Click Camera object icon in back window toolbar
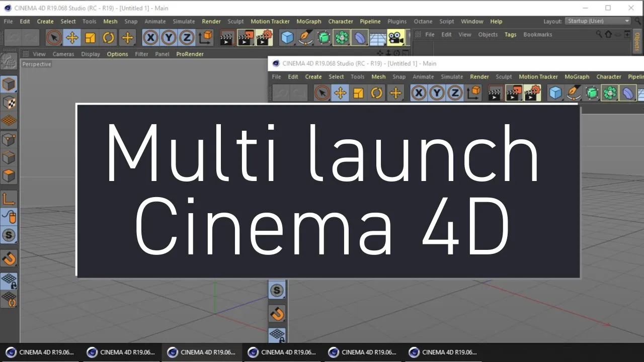This screenshot has width=644, height=362. [396, 38]
